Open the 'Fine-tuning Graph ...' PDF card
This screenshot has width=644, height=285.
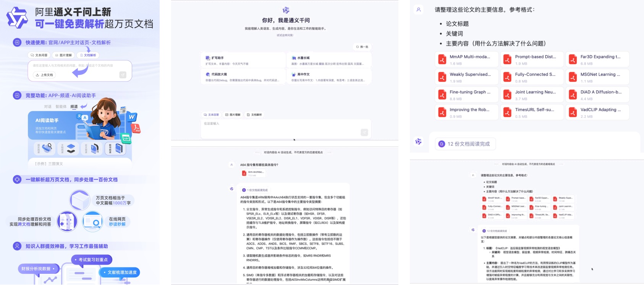point(467,94)
